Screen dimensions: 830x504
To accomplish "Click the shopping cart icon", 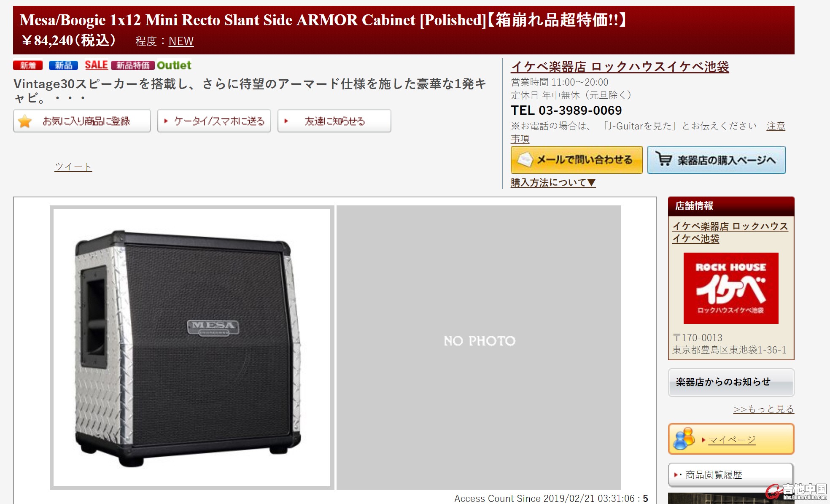I will pyautogui.click(x=664, y=159).
